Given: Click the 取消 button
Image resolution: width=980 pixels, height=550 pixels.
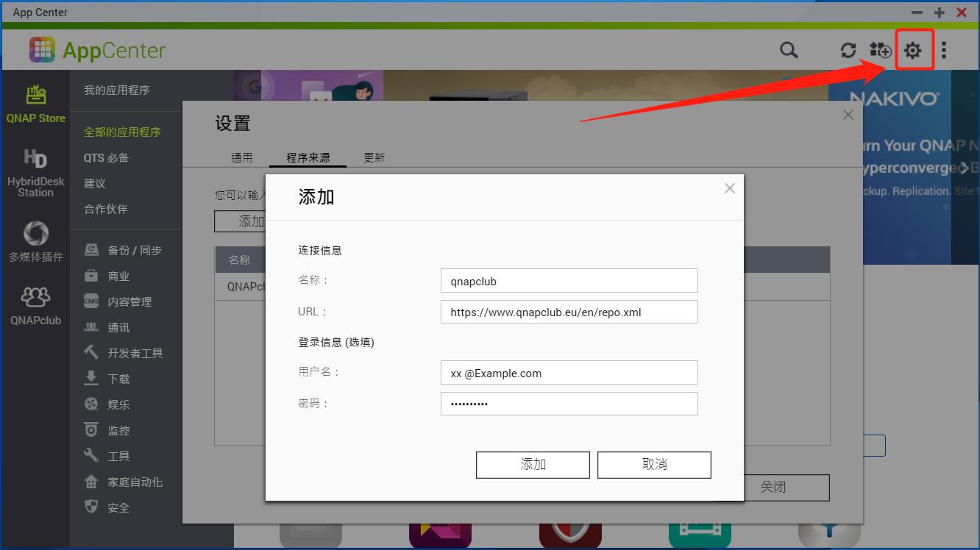Looking at the screenshot, I should (x=653, y=465).
